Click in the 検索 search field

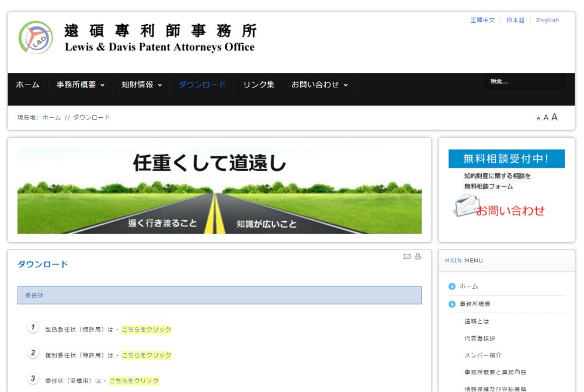point(524,82)
